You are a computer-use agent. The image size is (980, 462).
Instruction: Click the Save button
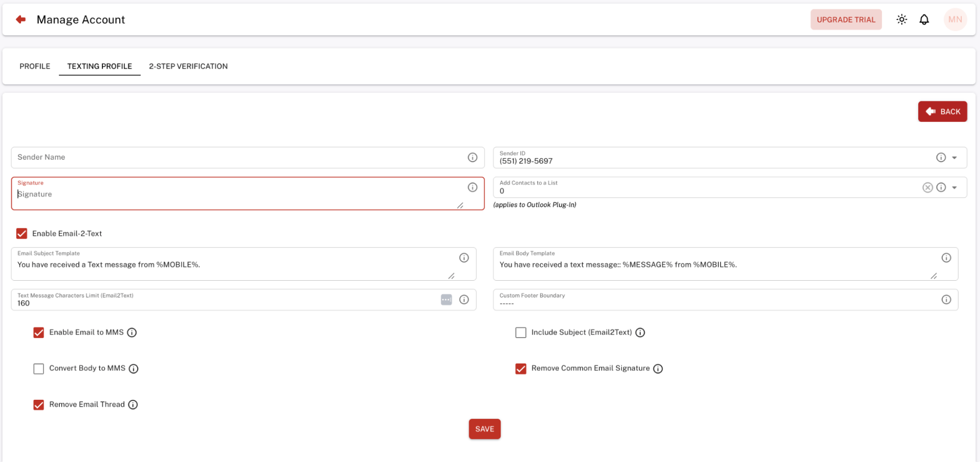tap(484, 429)
